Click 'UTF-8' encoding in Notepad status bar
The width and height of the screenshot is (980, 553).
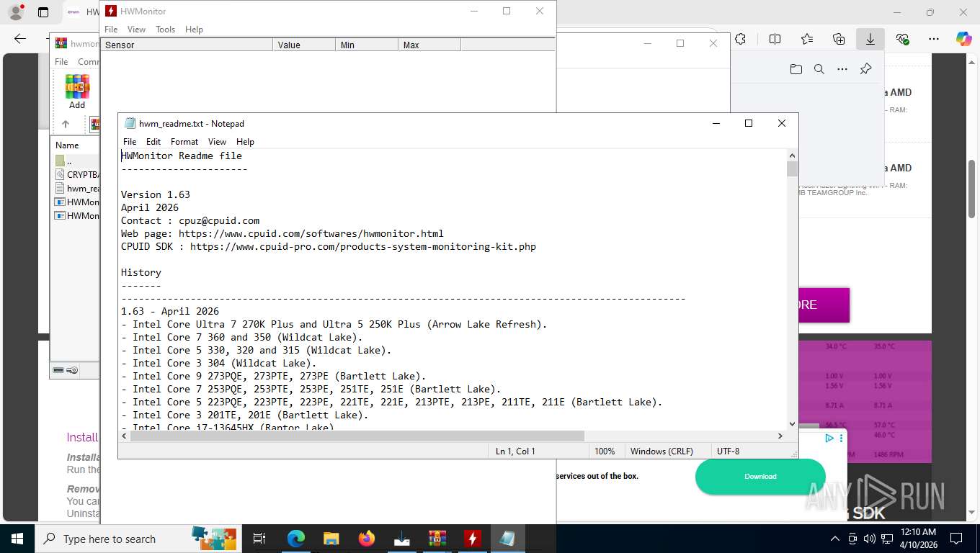(x=728, y=451)
